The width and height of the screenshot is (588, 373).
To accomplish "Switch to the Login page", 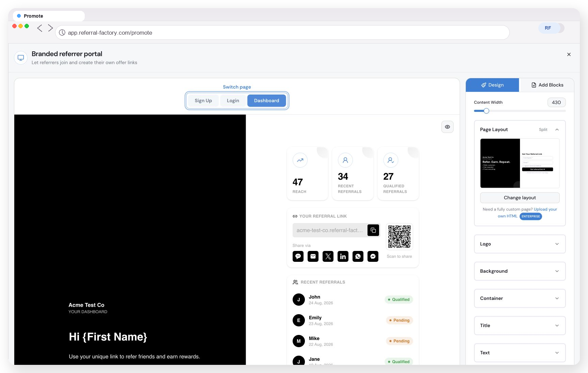I will click(x=233, y=101).
